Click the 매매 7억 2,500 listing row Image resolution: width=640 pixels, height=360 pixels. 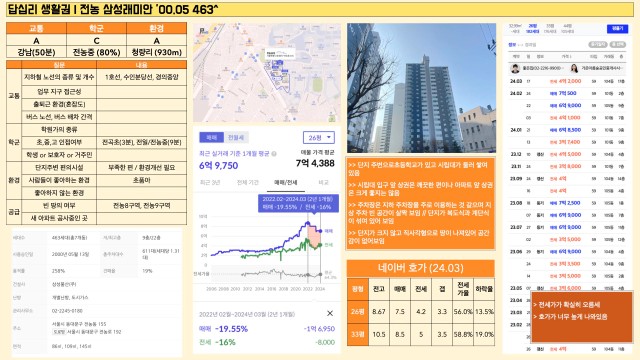568,203
